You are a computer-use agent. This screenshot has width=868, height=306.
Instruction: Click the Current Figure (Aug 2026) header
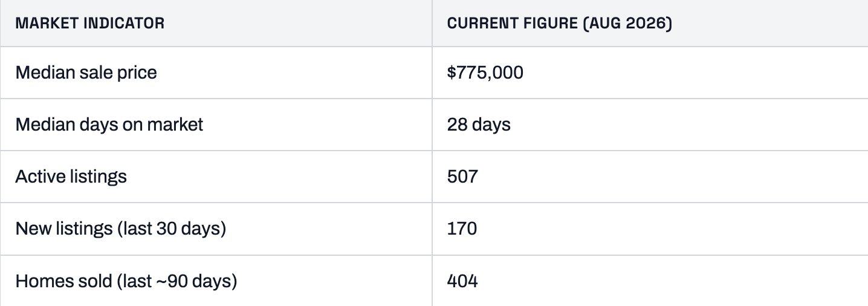point(560,24)
